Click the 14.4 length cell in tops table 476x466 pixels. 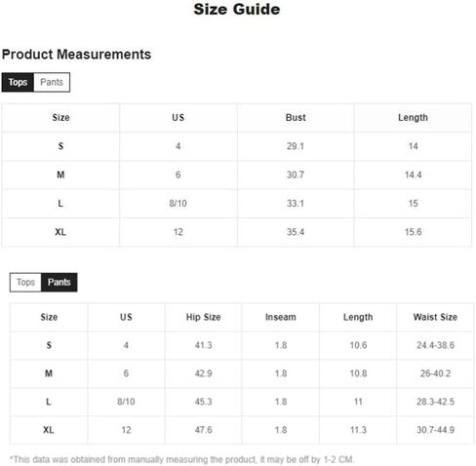click(413, 175)
